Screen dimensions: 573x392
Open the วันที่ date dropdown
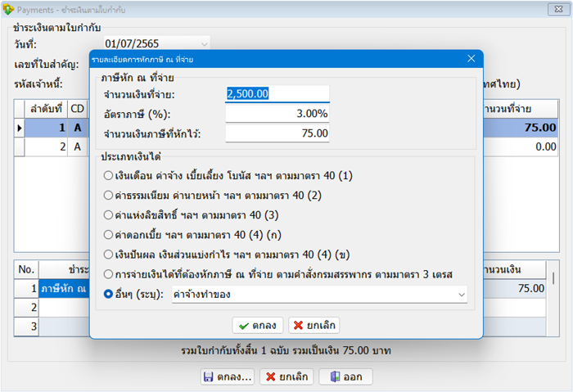[204, 43]
